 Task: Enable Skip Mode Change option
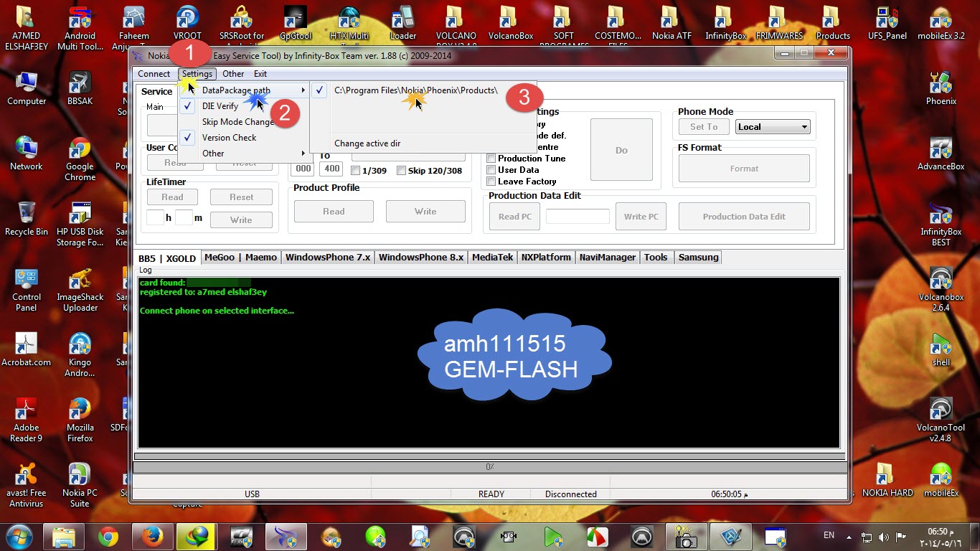click(237, 122)
